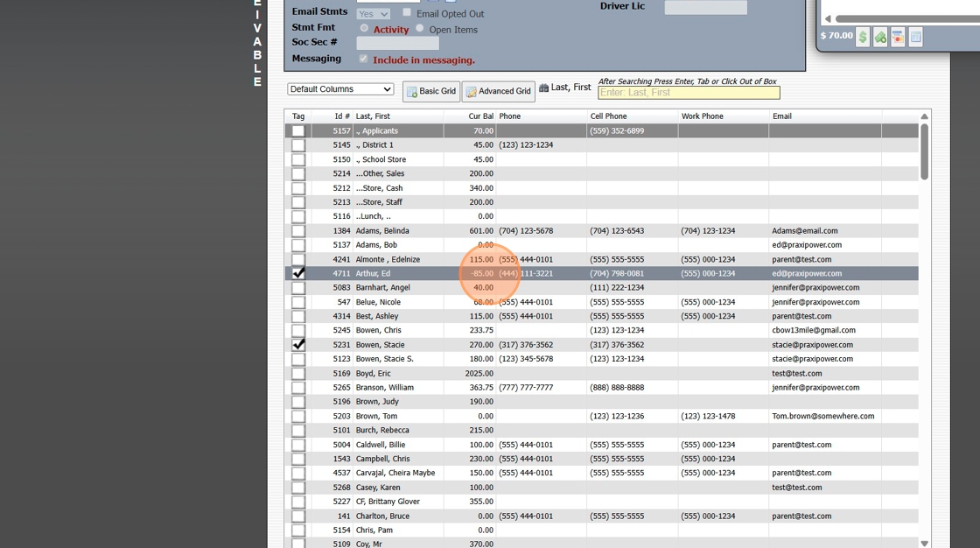Open the Default Columns dropdown
Viewport: 980px width, 548px height.
tap(340, 88)
